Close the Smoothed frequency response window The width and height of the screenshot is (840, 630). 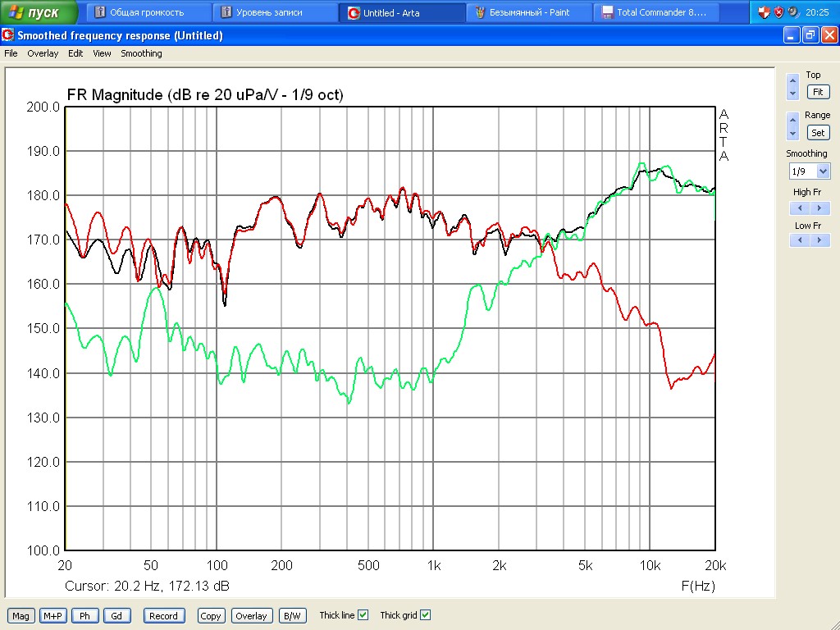click(x=829, y=35)
